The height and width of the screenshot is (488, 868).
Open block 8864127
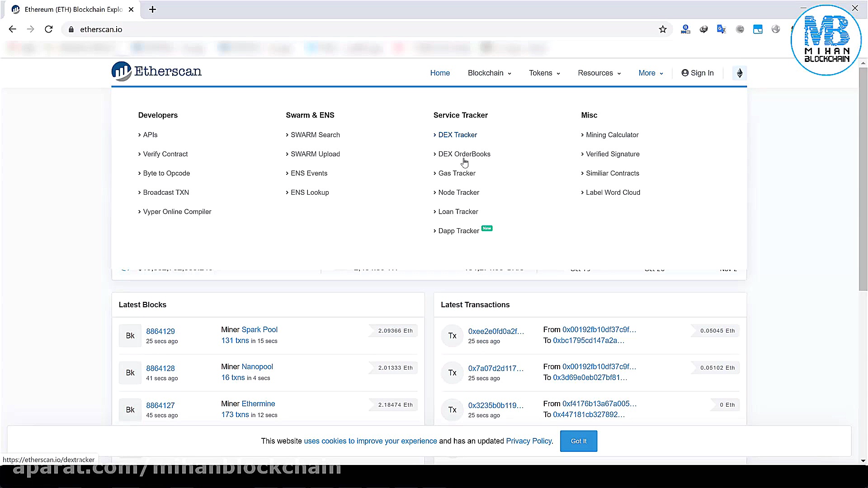click(x=160, y=405)
